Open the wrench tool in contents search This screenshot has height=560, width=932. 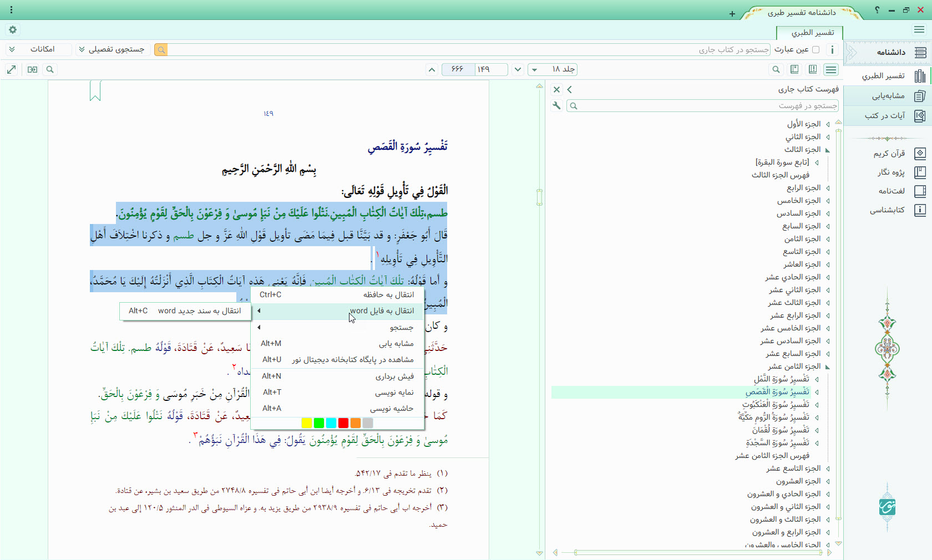(556, 105)
